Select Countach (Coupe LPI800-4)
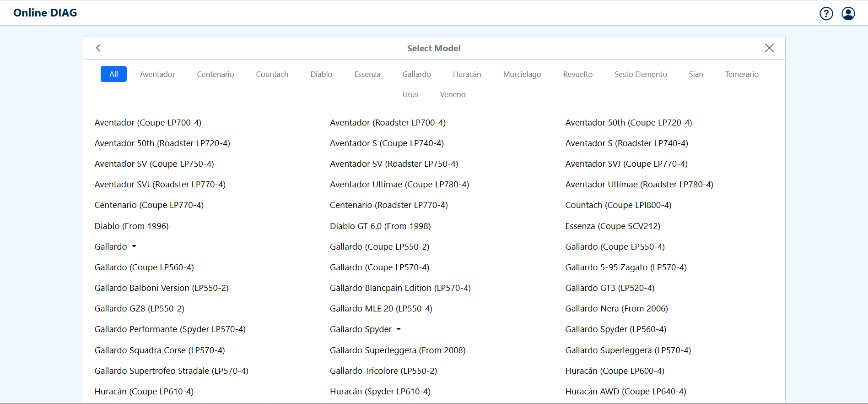The width and height of the screenshot is (868, 404). coord(618,205)
